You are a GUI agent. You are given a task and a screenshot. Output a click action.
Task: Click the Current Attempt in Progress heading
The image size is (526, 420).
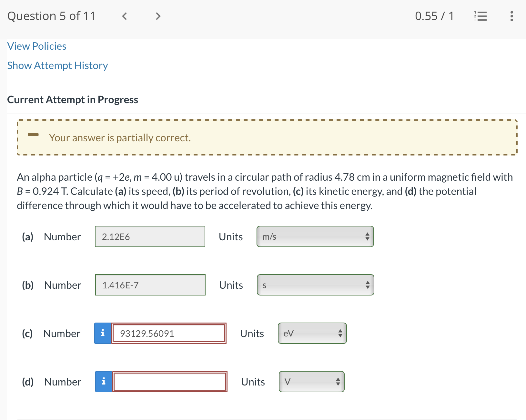click(x=73, y=100)
